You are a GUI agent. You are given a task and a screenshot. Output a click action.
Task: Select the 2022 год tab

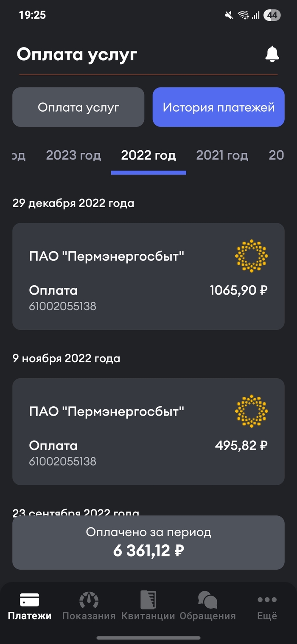pyautogui.click(x=148, y=155)
